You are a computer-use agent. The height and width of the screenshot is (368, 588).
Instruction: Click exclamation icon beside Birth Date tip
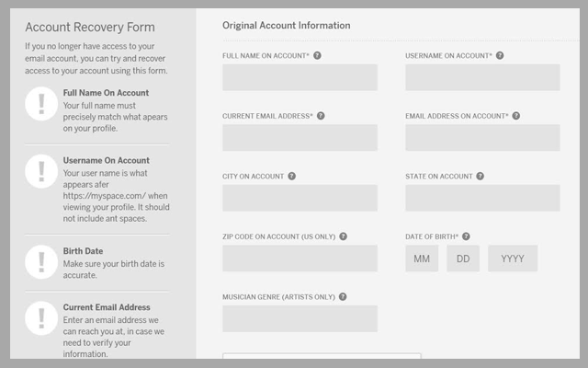click(x=41, y=262)
